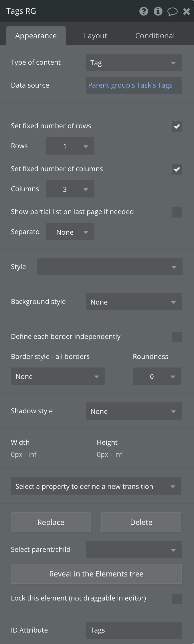Open the Separator dropdown
Viewport: 194px width, 644px height.
coord(70,232)
